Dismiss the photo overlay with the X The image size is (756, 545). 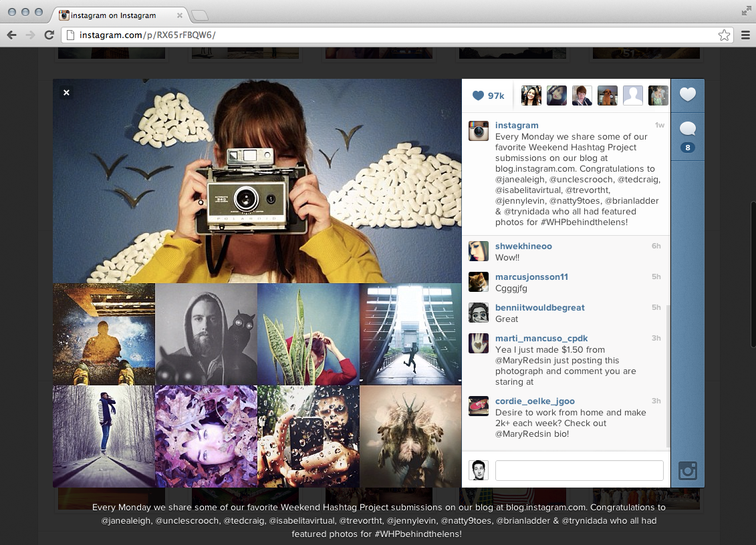click(x=66, y=92)
